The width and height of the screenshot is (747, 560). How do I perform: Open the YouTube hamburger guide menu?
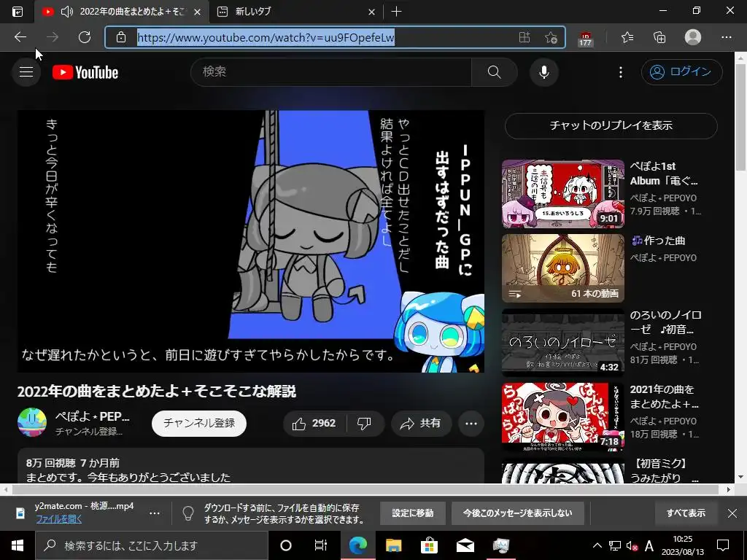pos(26,72)
